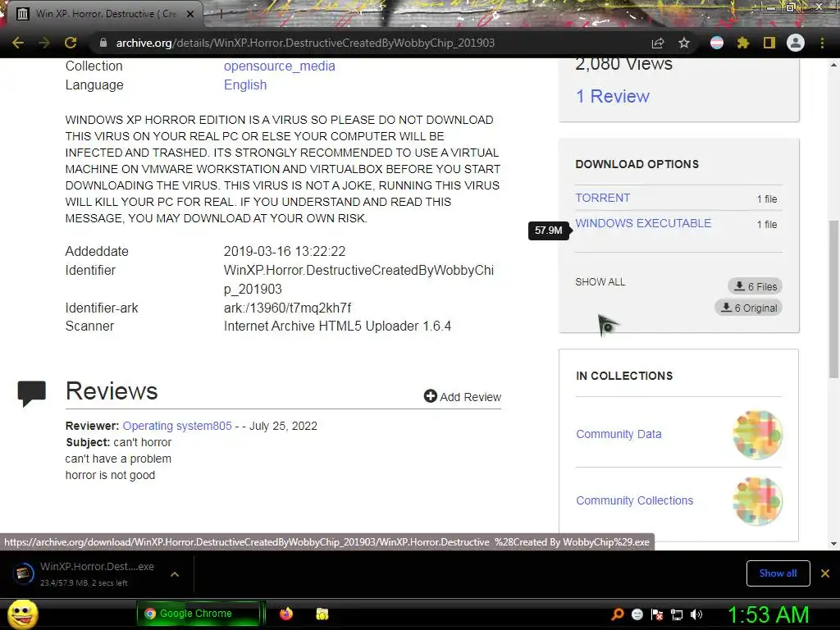This screenshot has width=840, height=630.
Task: Close the downloads bar with the X
Action: click(x=825, y=573)
